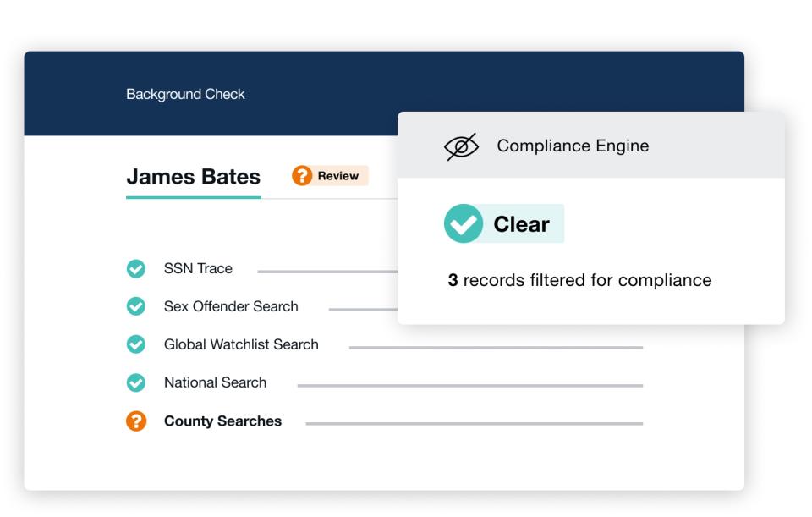Viewport: 812px width, 517px height.
Task: Click the National Search completed checkmark
Action: [136, 382]
